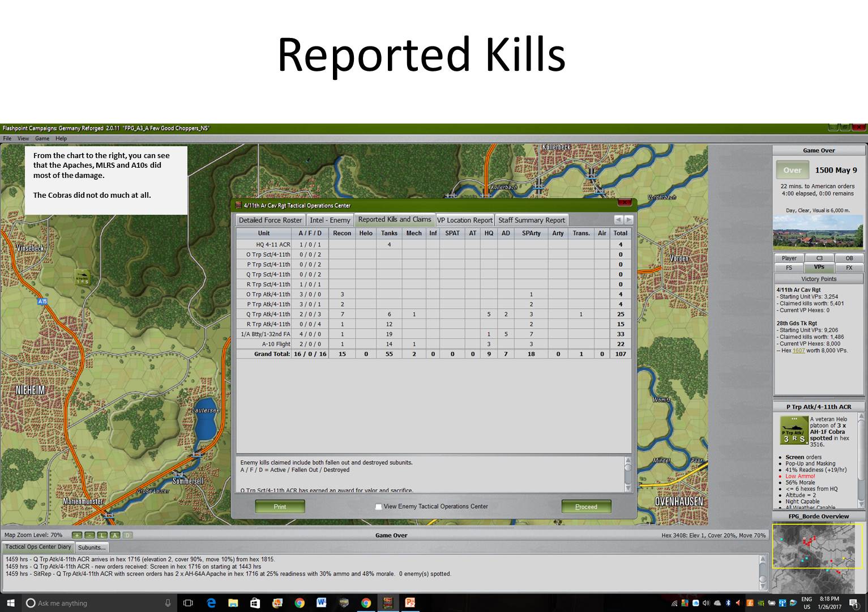Enable View Enemy Tactical Operations Center checkbox
The height and width of the screenshot is (612, 868).
click(378, 507)
